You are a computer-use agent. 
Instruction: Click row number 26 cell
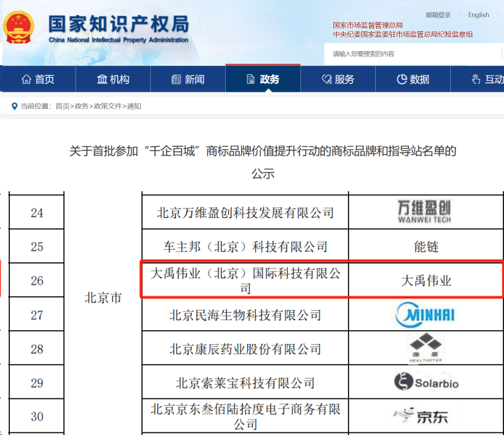tap(37, 280)
